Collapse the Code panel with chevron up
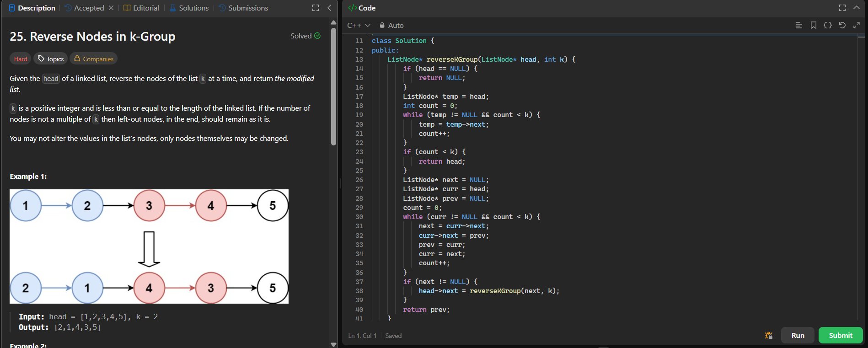 857,8
